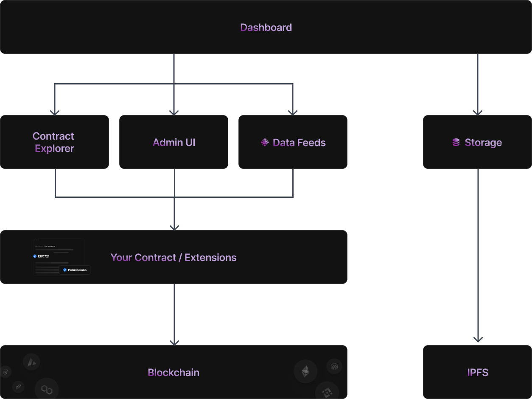The height and width of the screenshot is (399, 532).
Task: Click the Your Contract / Extensions title
Action: (174, 258)
